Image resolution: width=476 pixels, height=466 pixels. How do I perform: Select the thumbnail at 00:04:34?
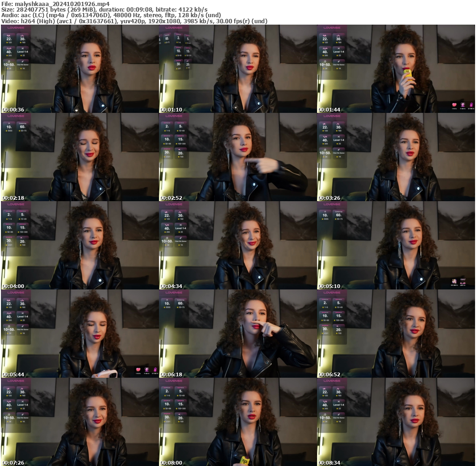tap(238, 245)
